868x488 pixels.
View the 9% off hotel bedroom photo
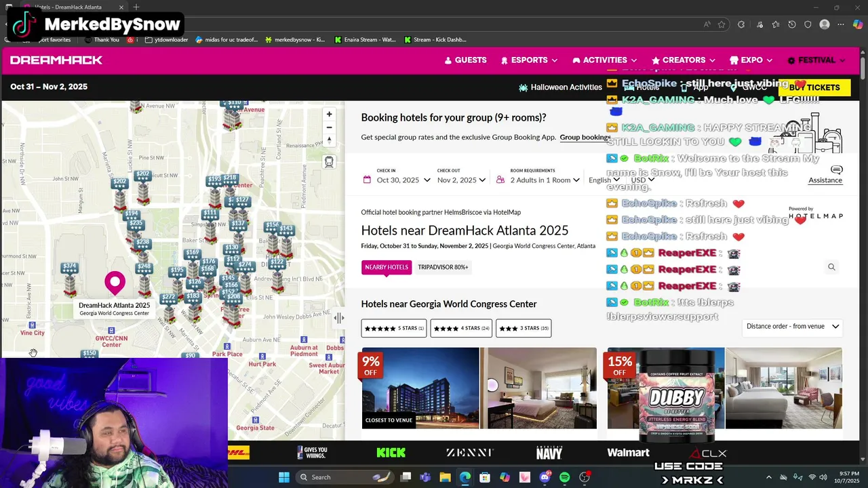point(538,388)
